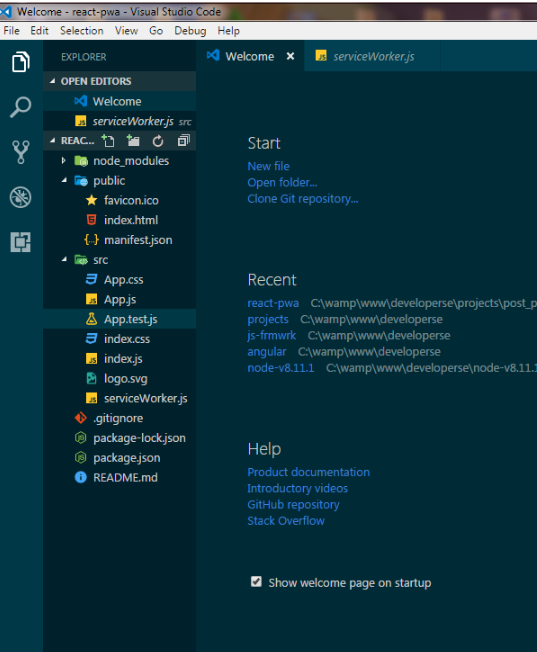Open the Product documentation link

[308, 472]
